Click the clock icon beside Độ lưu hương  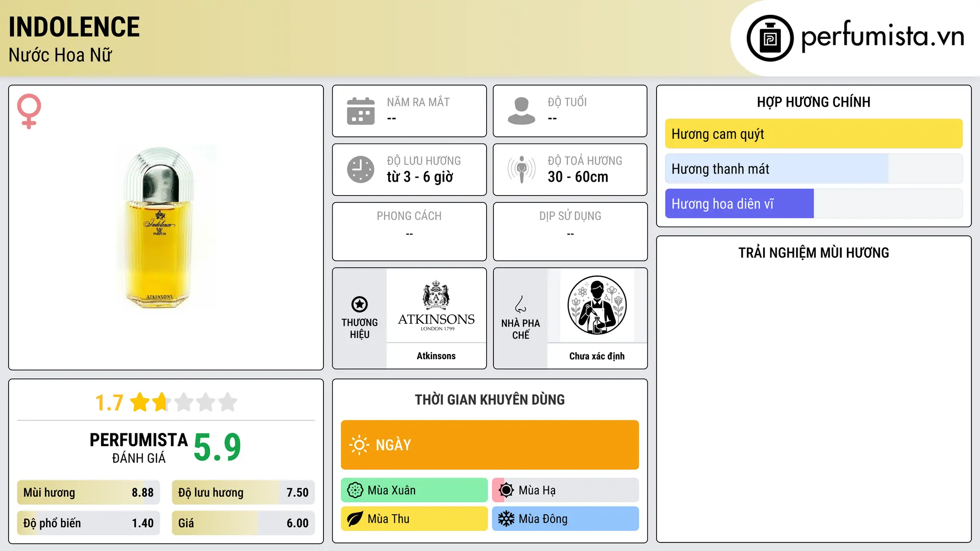click(x=360, y=169)
